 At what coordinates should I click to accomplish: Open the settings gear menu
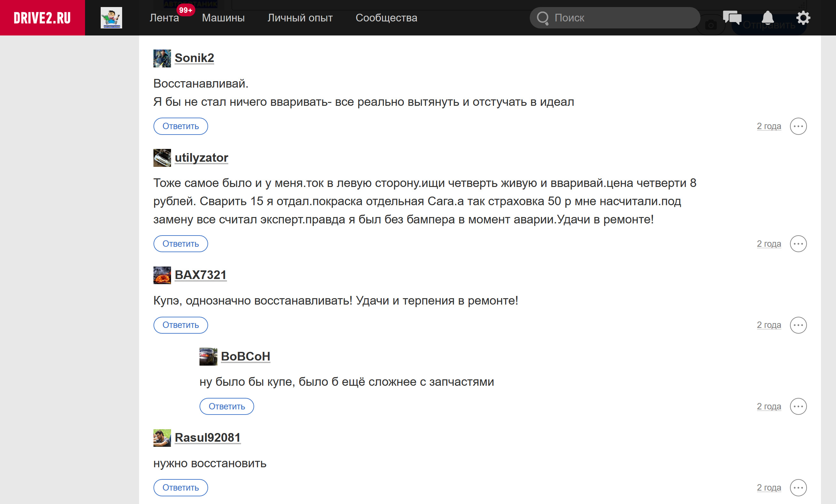(x=803, y=18)
